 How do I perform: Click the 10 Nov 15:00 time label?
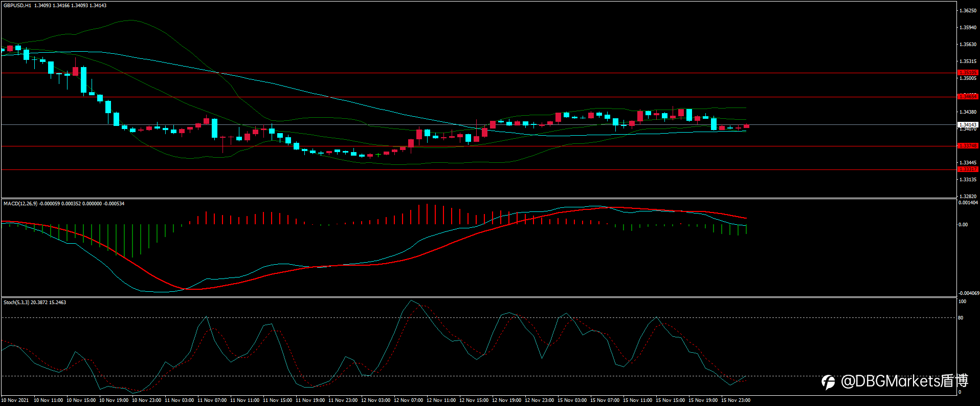point(81,400)
